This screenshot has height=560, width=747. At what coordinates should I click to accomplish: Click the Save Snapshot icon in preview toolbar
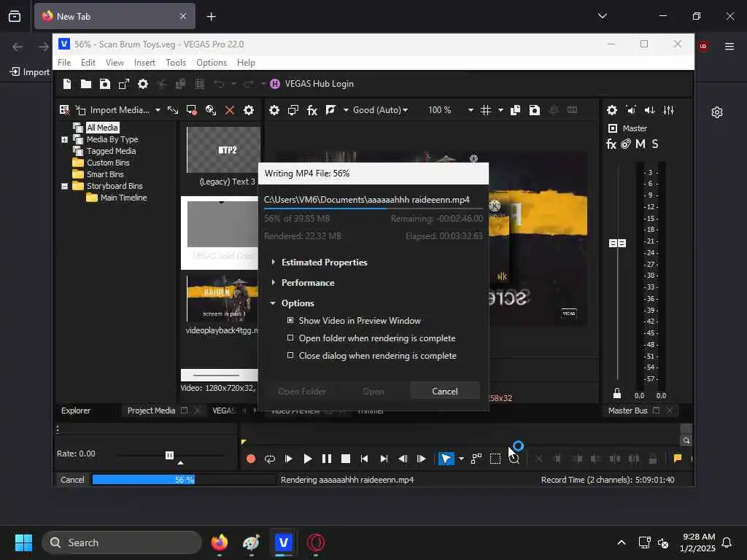[x=535, y=110]
